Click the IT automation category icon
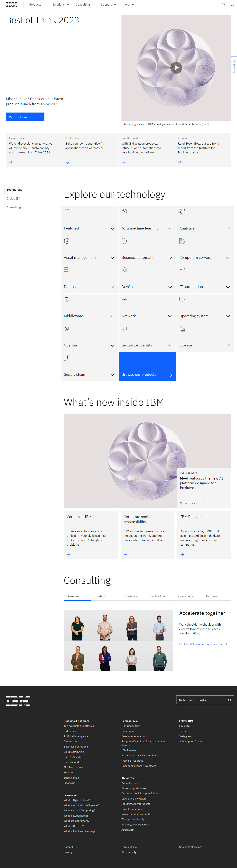 182,270
